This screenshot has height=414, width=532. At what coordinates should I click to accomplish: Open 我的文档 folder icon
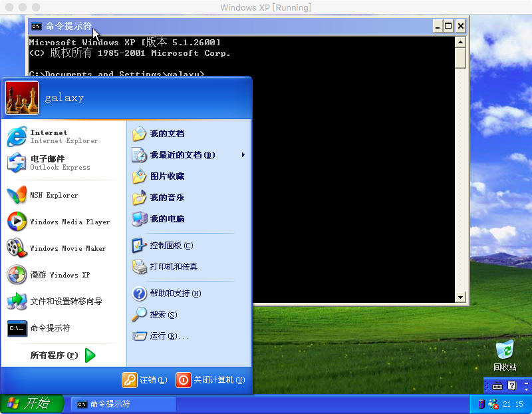[139, 134]
